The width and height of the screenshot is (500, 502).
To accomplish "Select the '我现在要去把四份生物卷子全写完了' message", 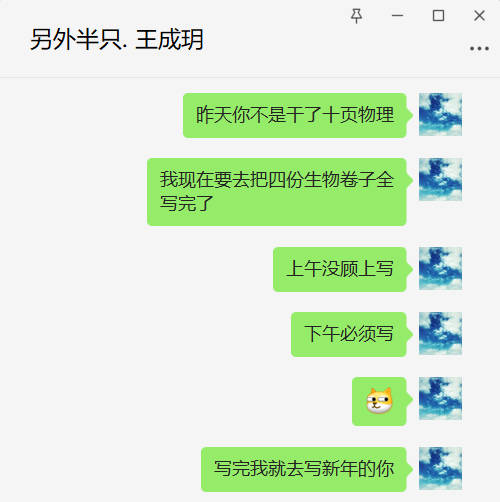I will pyautogui.click(x=277, y=192).
